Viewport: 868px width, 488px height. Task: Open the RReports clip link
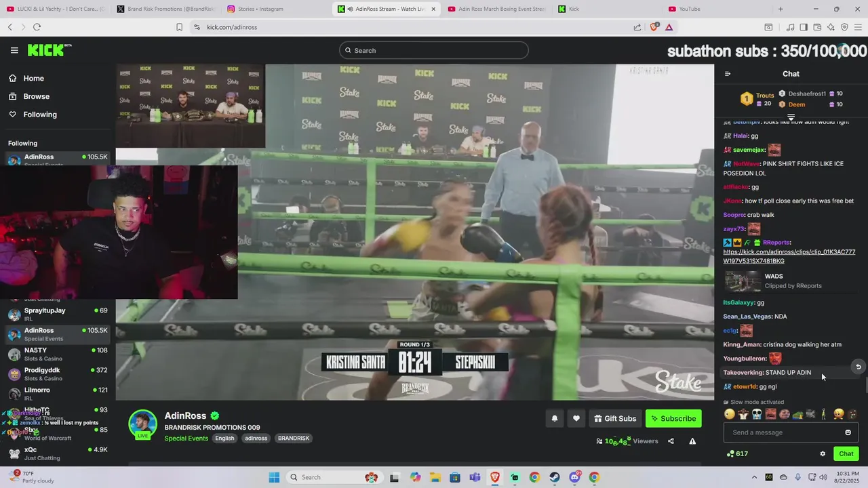(x=789, y=256)
